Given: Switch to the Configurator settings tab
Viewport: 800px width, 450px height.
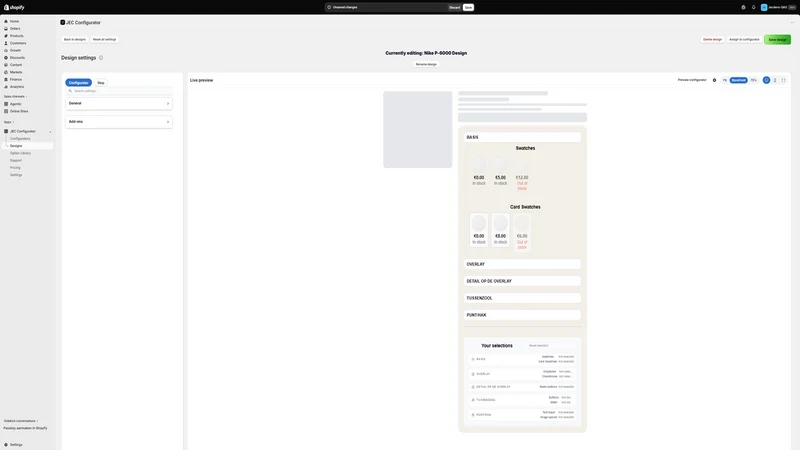Looking at the screenshot, I should click(79, 83).
